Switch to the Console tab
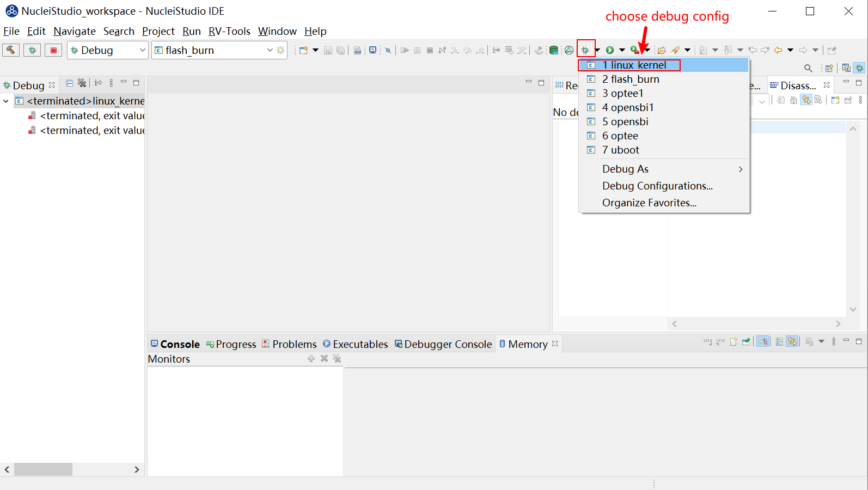 pos(175,344)
